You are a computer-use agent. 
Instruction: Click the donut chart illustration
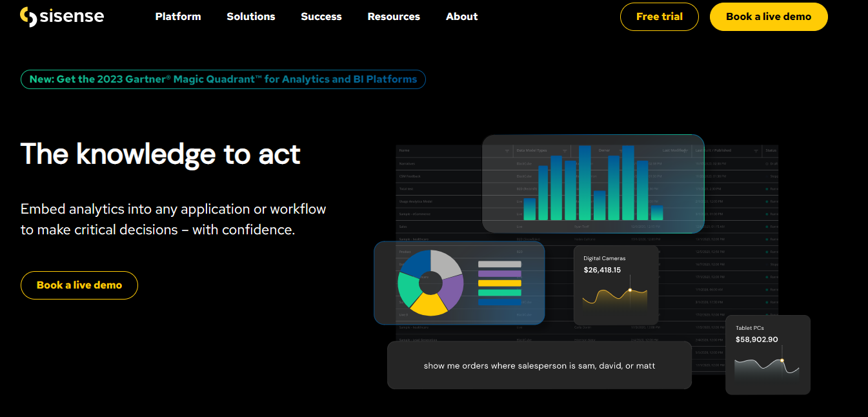(430, 283)
